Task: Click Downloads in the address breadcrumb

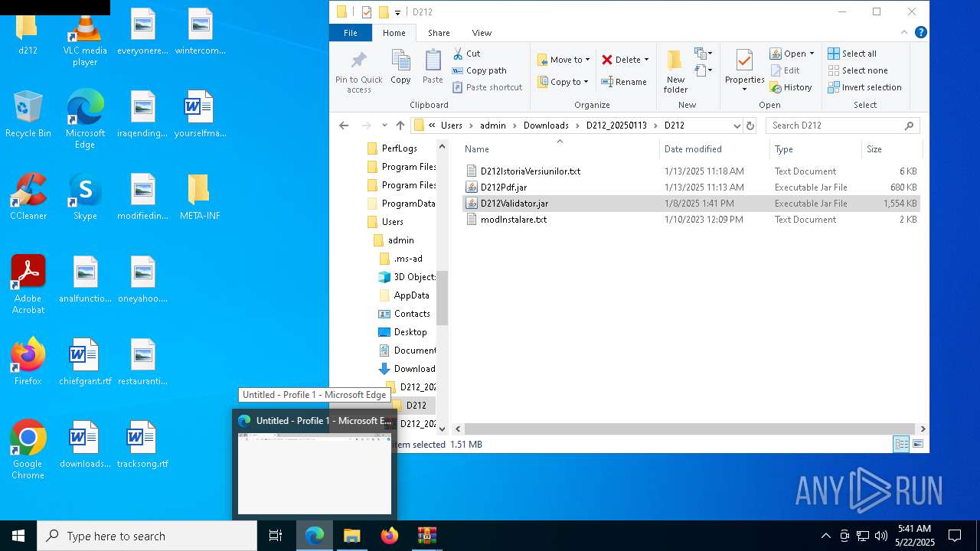Action: pos(546,126)
